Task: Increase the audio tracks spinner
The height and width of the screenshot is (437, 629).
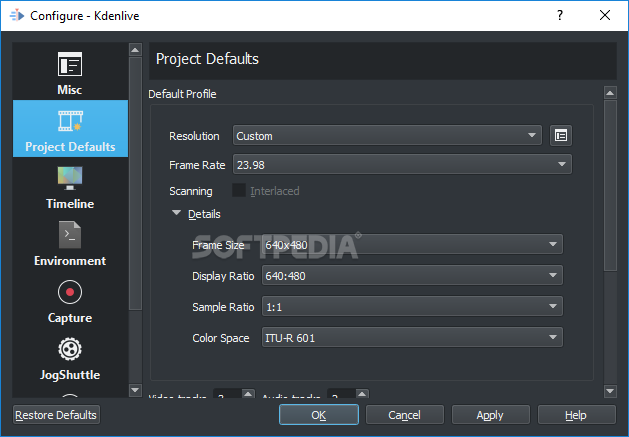Action: [362, 393]
